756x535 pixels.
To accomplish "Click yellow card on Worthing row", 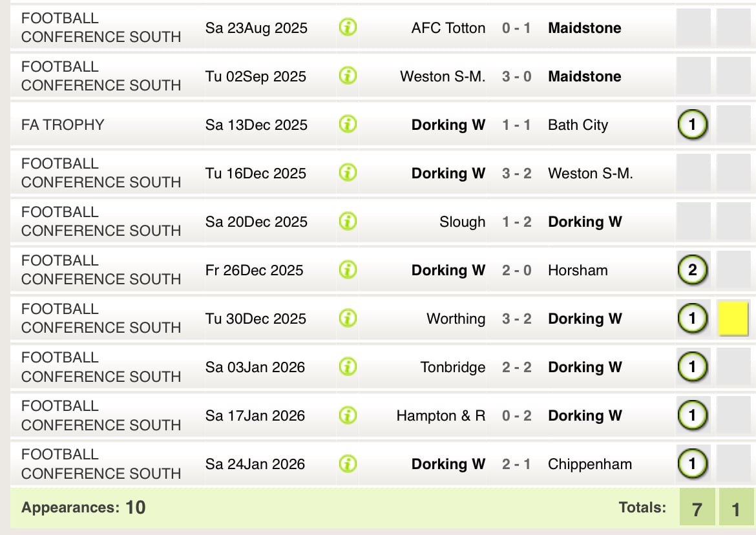I will coord(733,318).
